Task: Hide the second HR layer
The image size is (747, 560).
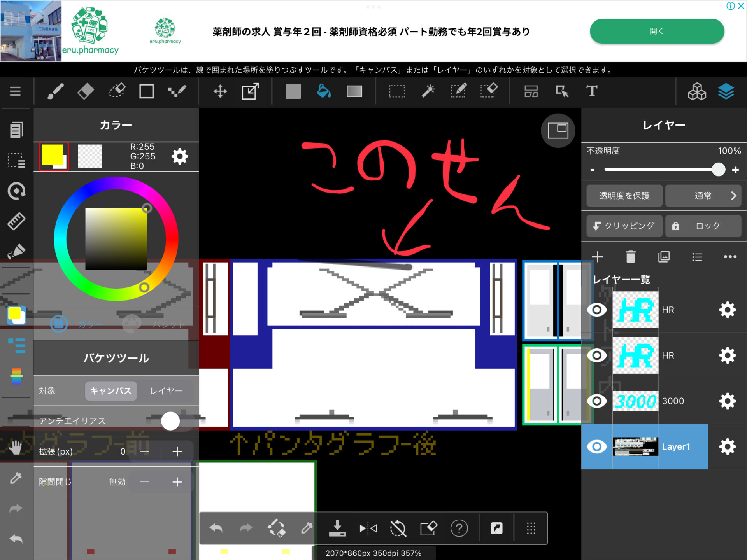Action: point(597,355)
